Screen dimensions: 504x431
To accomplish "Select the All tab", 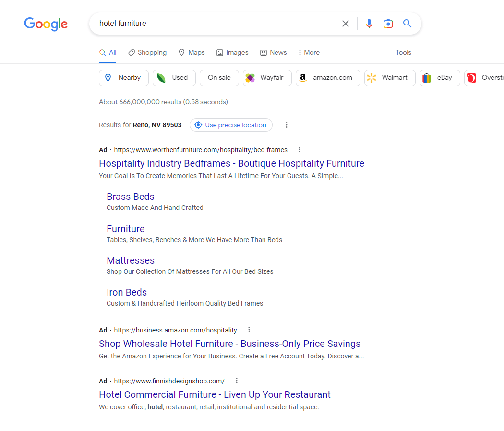I will [x=108, y=53].
